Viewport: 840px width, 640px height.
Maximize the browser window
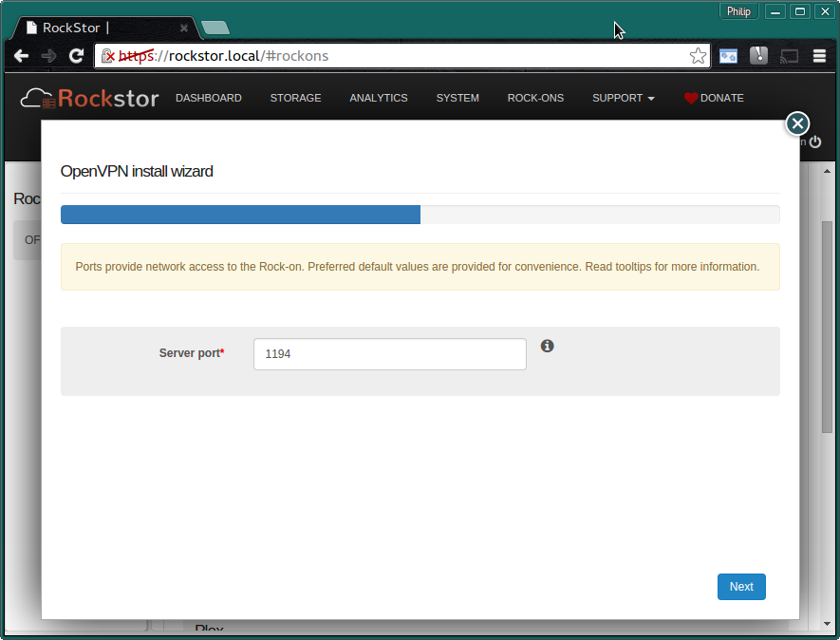coord(800,11)
